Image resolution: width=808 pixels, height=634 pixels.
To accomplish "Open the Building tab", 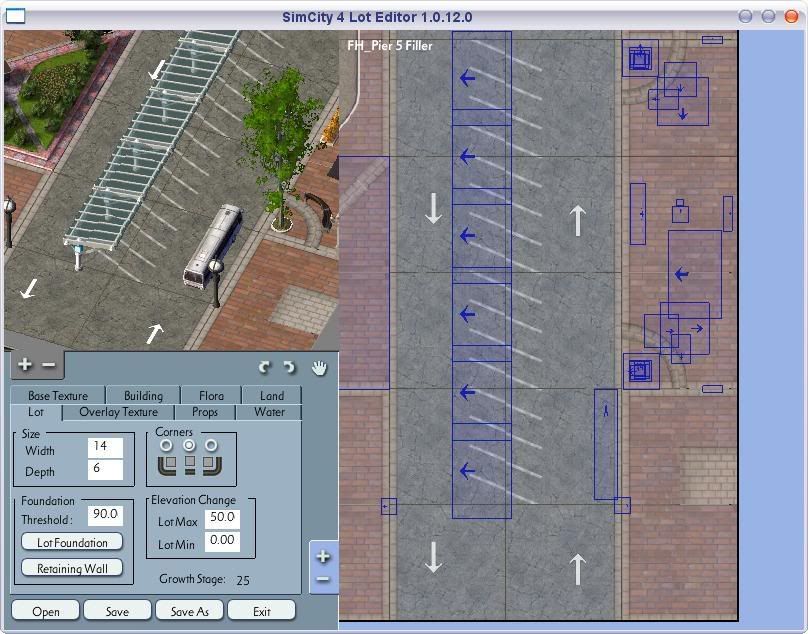I will click(x=143, y=395).
